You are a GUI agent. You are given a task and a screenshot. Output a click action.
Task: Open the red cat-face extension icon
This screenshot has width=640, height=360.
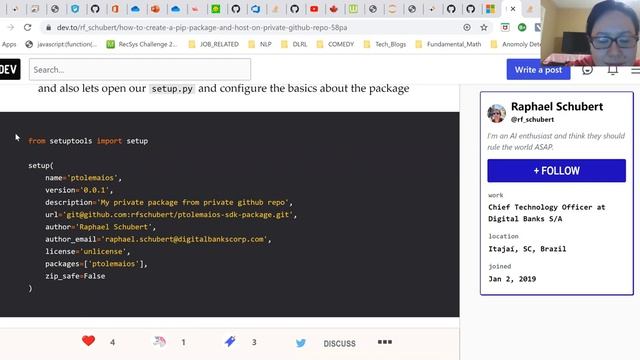click(505, 27)
